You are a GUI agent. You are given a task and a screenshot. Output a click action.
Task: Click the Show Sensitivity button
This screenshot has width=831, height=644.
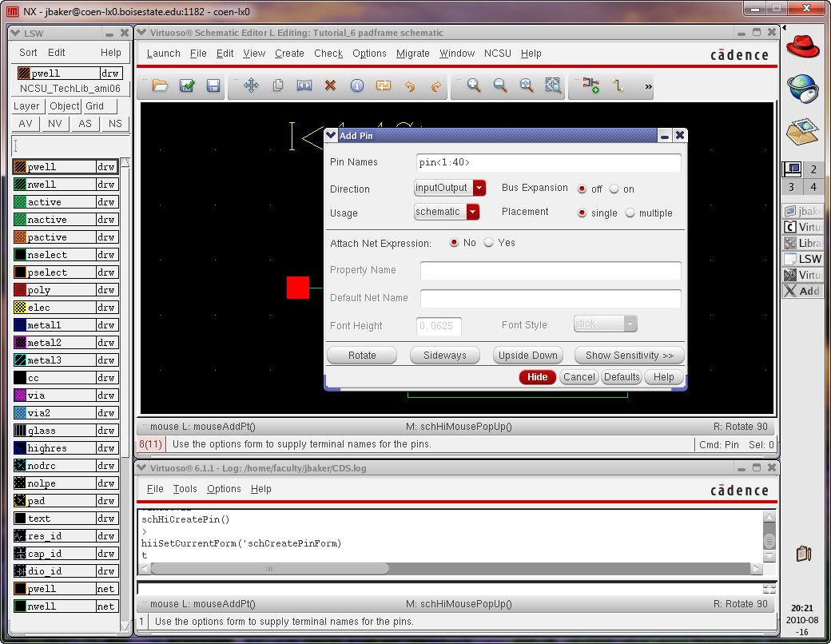click(x=629, y=356)
